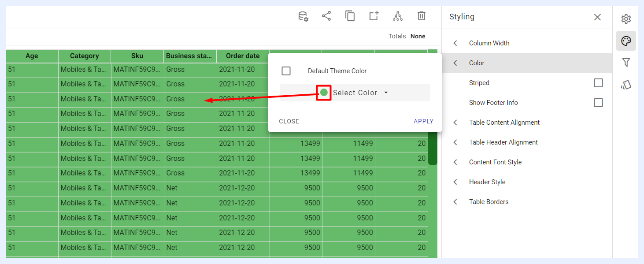Toggle the Striped checkbox

coord(598,83)
